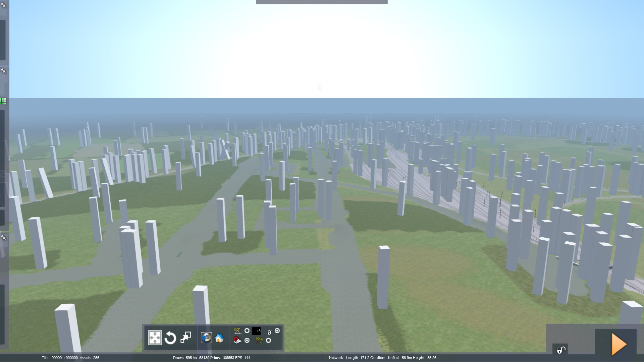Open the top center flyout bar

tap(322, 2)
